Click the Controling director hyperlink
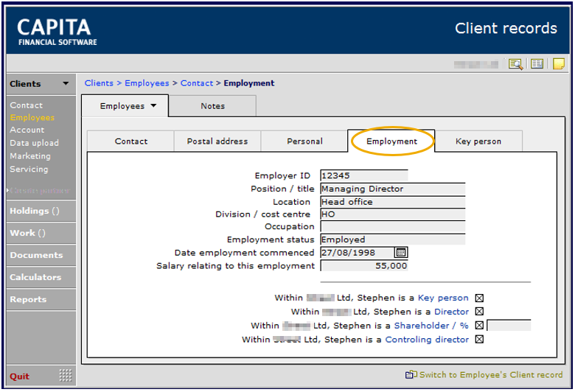Viewport: 575px width, 392px height. click(427, 340)
